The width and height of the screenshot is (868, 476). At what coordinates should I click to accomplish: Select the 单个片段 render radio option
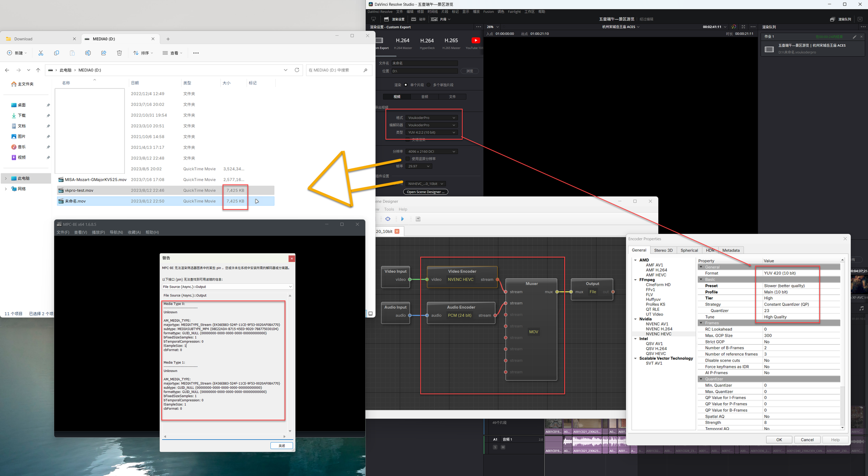[406, 85]
